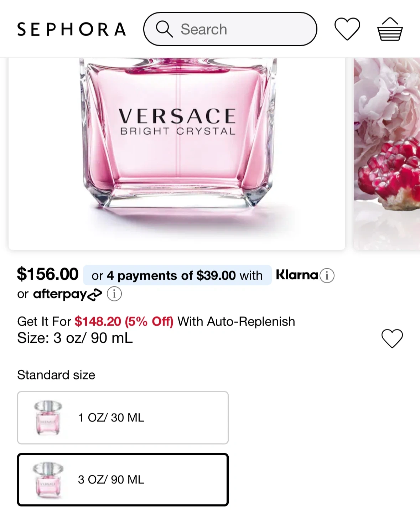Screen dimensions: 420x513
Task: Click the 4 payments of $39.00 offer
Action: point(177,275)
